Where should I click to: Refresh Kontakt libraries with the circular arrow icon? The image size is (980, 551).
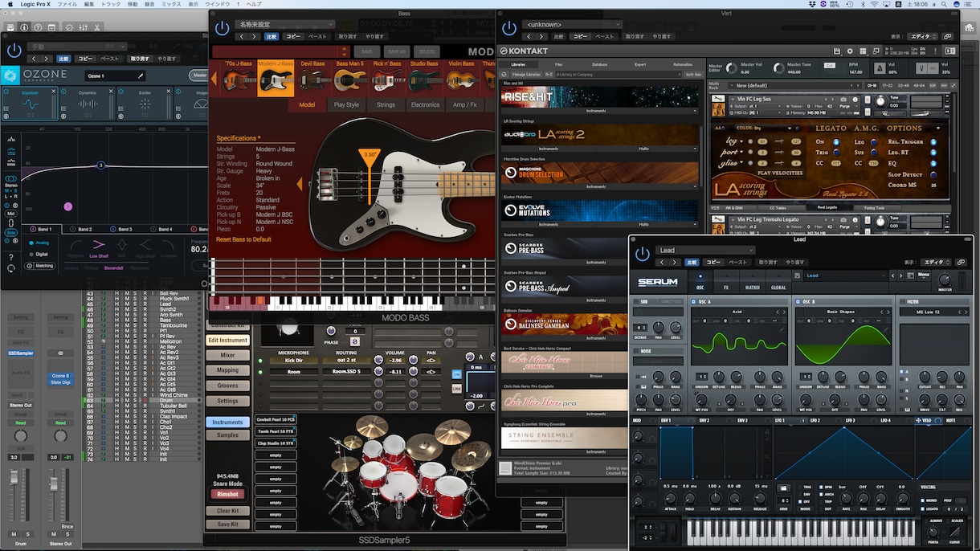(503, 74)
